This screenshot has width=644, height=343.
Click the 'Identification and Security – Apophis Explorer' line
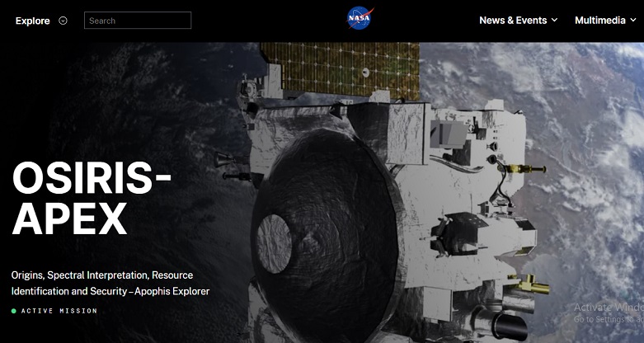(110, 291)
